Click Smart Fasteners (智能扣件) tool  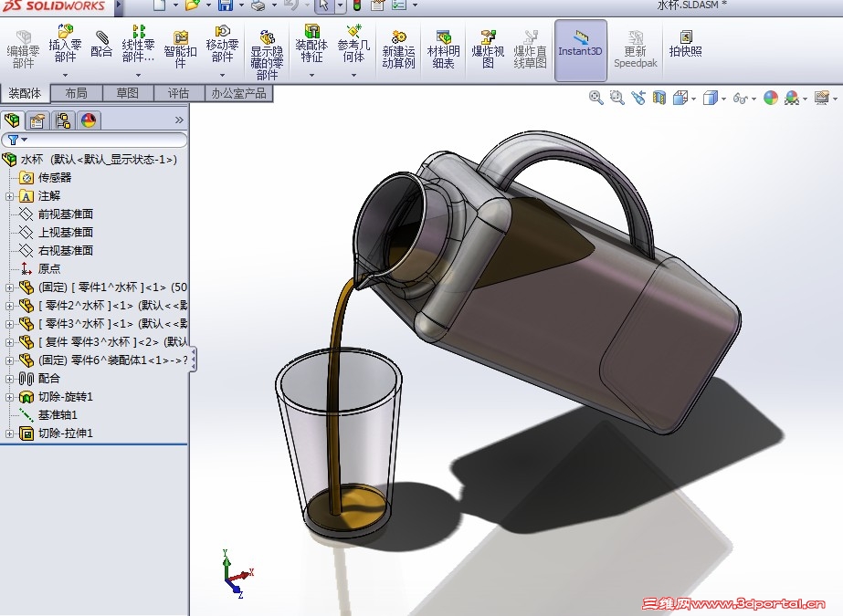click(x=180, y=50)
